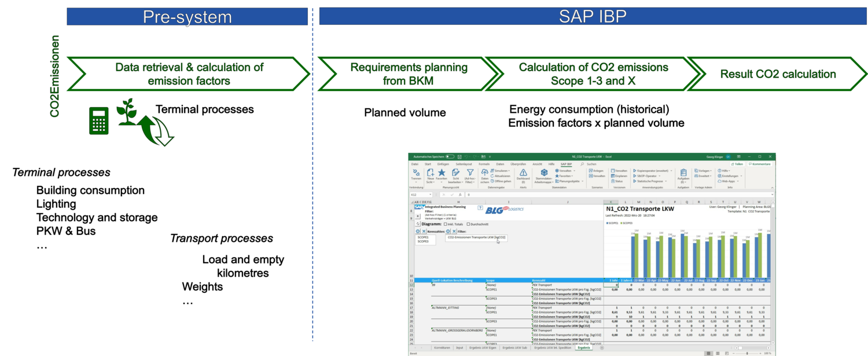
Task: Click the Aktualisieren refresh button
Action: tap(501, 176)
